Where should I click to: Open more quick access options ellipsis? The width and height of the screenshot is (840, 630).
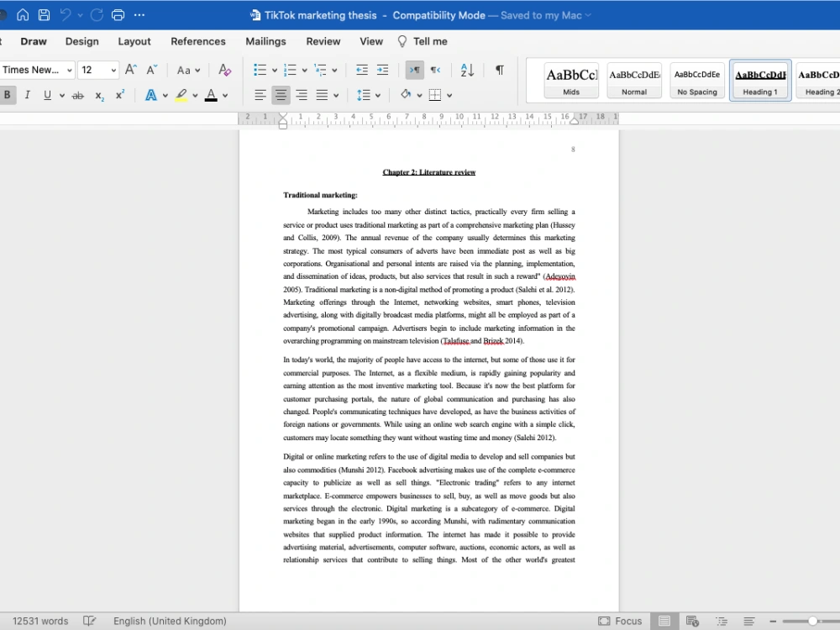pyautogui.click(x=139, y=15)
